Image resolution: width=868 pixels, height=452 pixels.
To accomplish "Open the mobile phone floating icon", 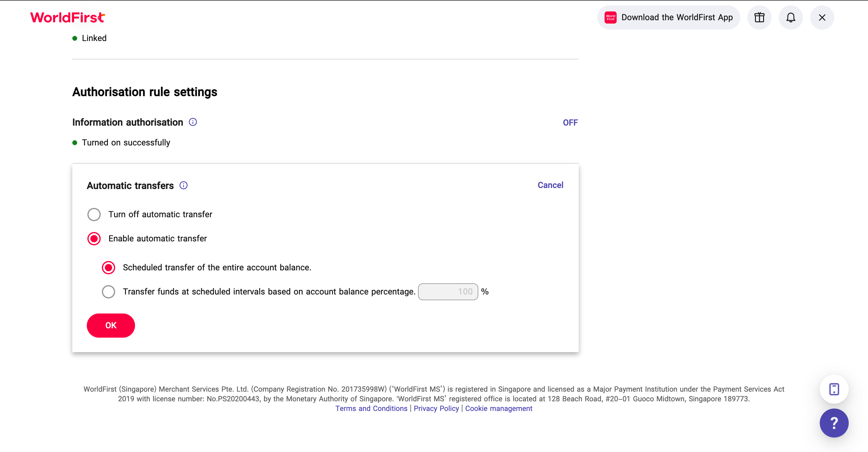I will click(834, 389).
